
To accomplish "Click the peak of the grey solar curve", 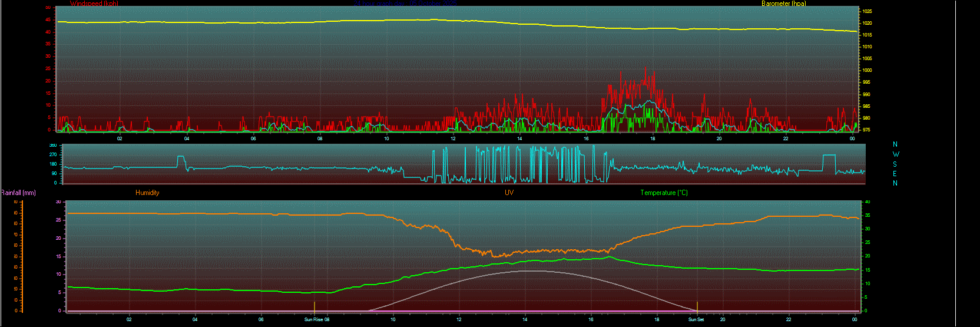I will pos(527,271).
